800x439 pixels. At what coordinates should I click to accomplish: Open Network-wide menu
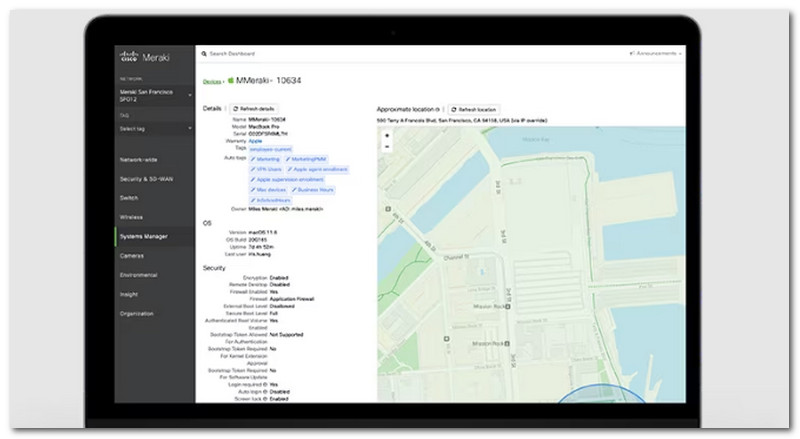tap(138, 160)
